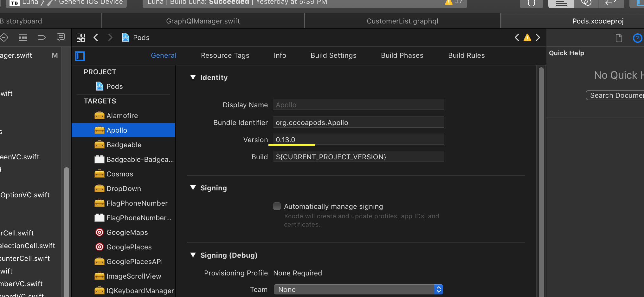644x297 pixels.
Task: Select the DropDown target
Action: pyautogui.click(x=123, y=188)
